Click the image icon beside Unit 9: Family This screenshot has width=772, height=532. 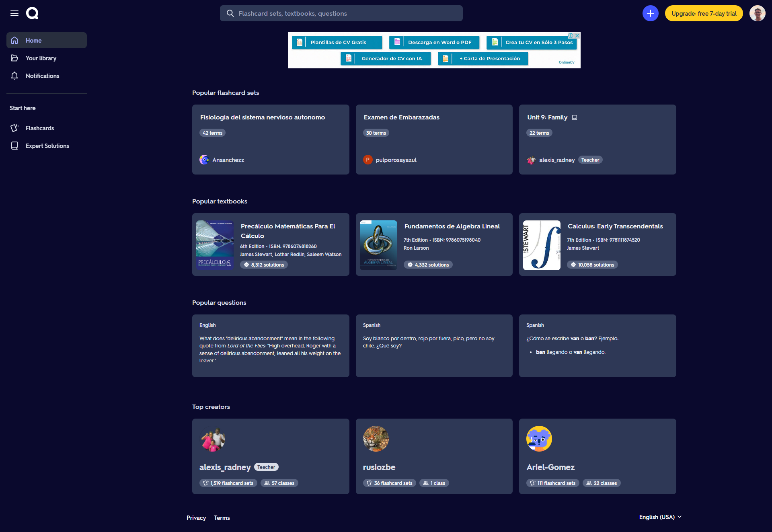coord(575,117)
